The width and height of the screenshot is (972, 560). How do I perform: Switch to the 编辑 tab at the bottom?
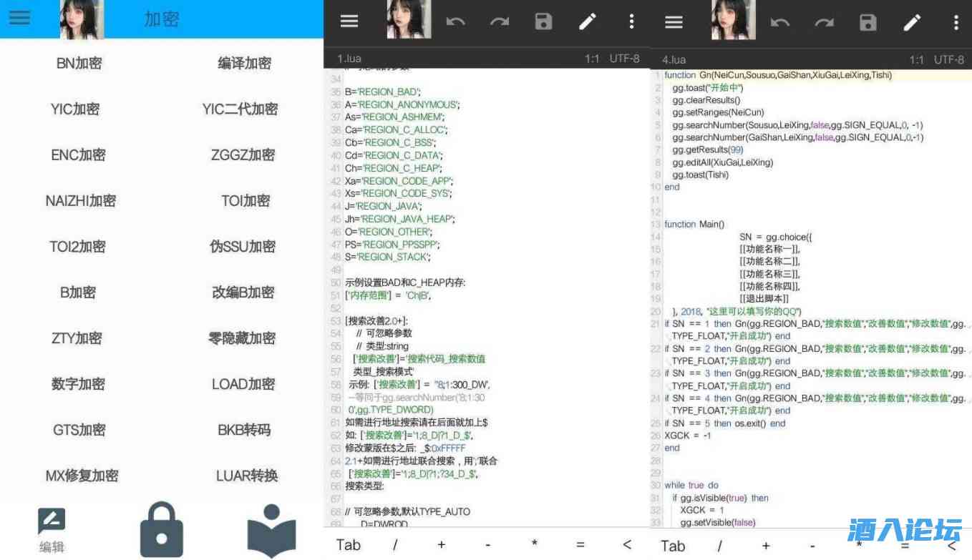tap(52, 531)
